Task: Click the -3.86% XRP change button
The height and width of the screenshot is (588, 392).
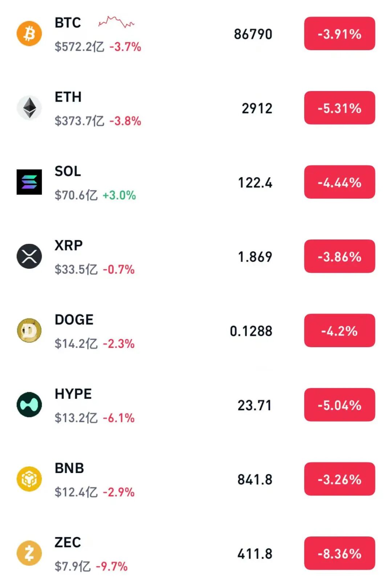Action: click(x=339, y=256)
